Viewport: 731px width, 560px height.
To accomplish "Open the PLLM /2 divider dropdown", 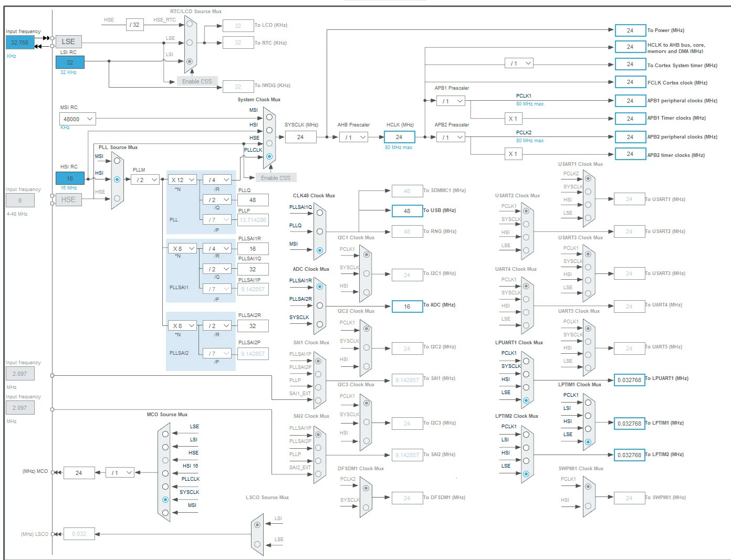I will [x=146, y=179].
